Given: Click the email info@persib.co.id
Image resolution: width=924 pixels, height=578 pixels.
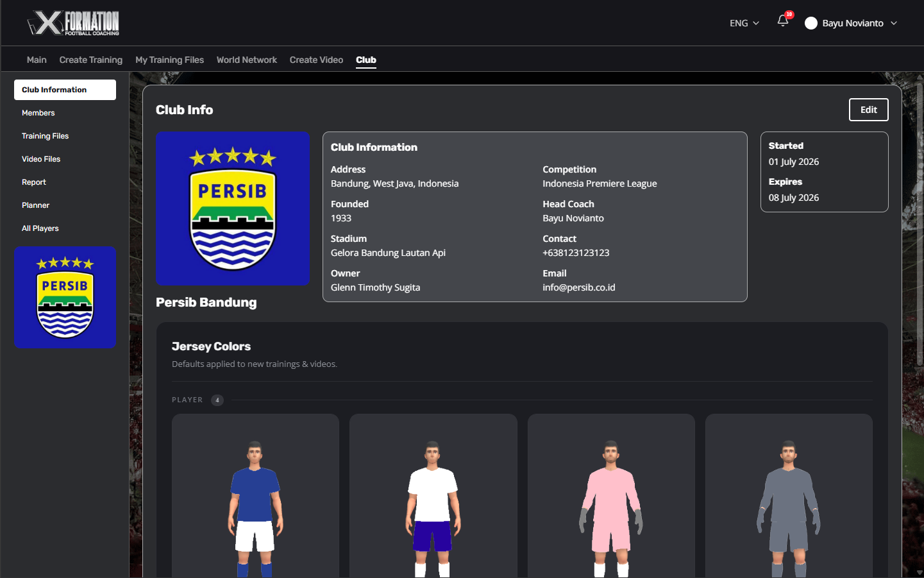Looking at the screenshot, I should [x=579, y=287].
